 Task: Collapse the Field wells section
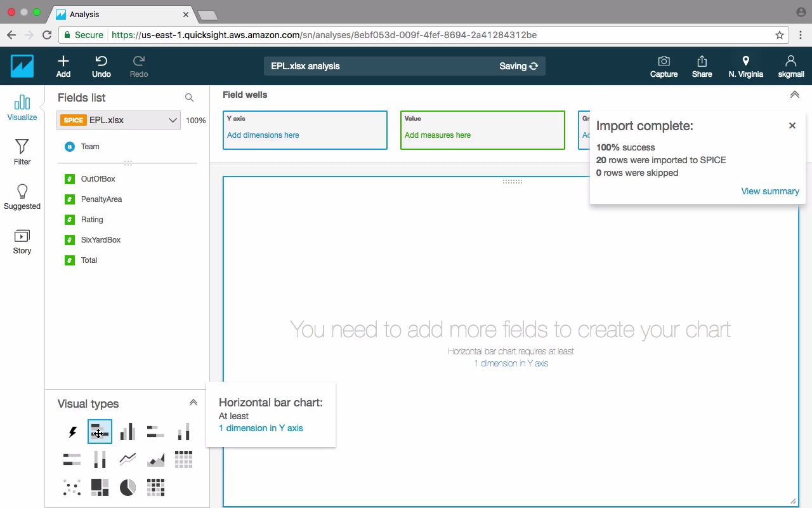tap(794, 95)
